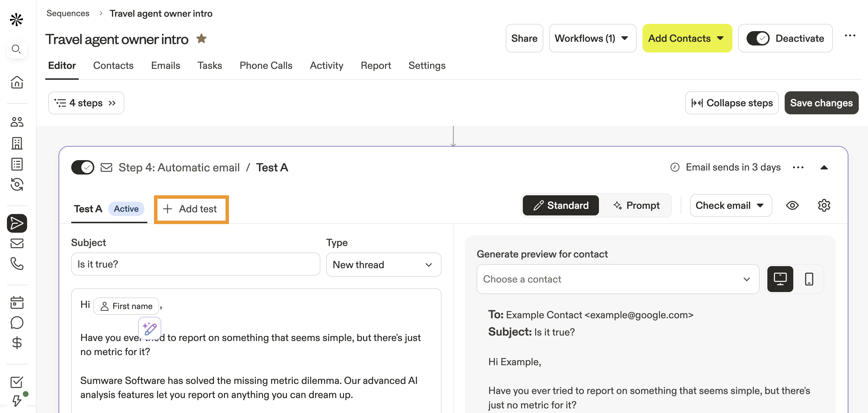Open the Type New thread dropdown

pyautogui.click(x=383, y=265)
